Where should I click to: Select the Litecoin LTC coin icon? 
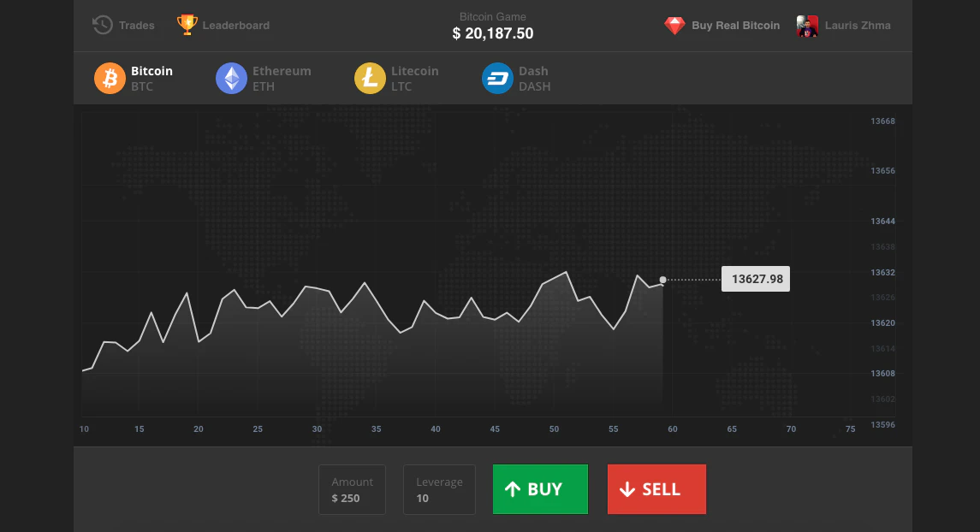click(x=370, y=78)
